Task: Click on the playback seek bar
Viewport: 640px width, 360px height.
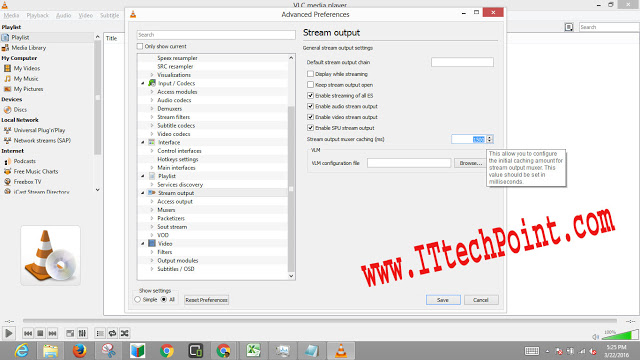Action: coord(320,321)
